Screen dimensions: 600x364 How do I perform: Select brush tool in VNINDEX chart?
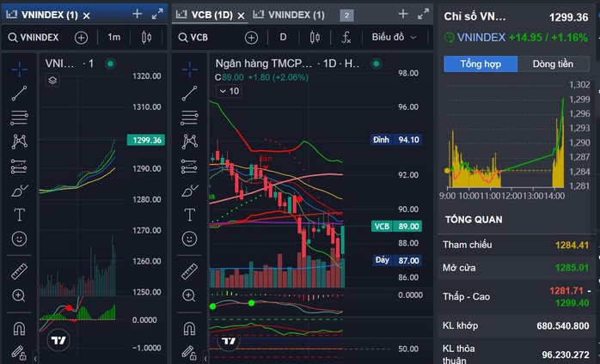19,191
